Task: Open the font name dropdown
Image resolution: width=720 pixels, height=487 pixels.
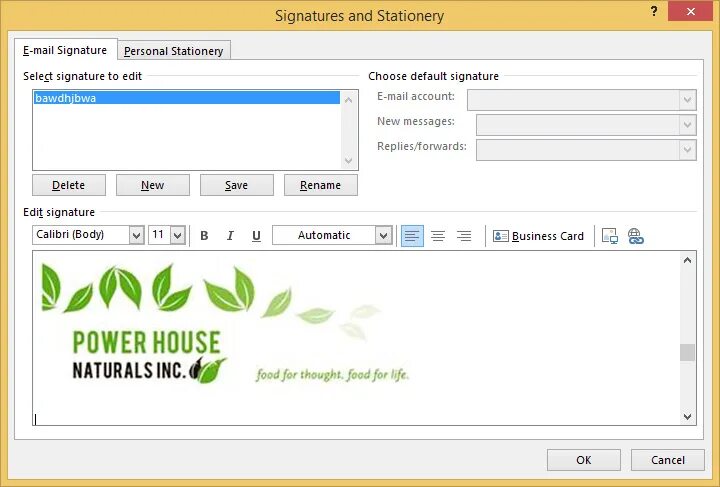Action: [136, 235]
